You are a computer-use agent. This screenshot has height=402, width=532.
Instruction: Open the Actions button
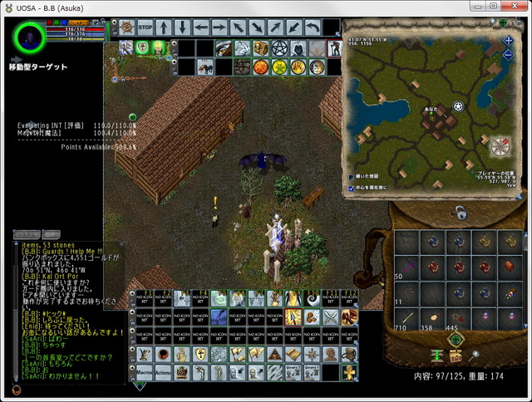tap(163, 373)
